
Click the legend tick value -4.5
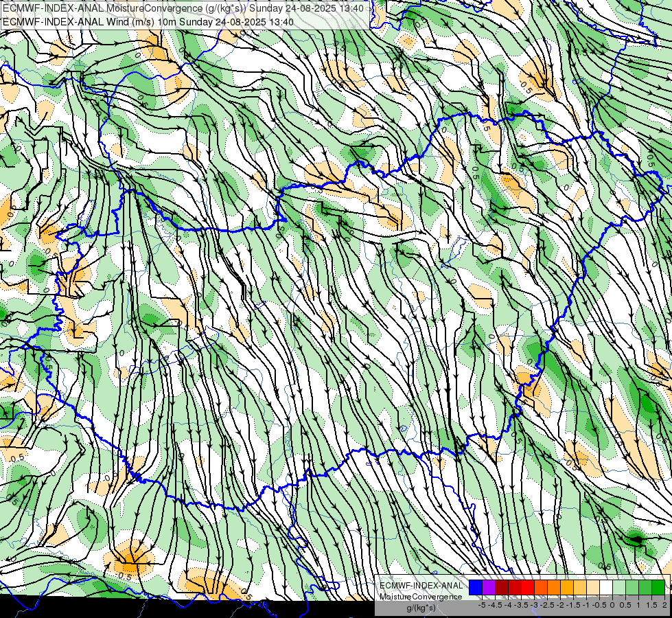[x=495, y=605]
